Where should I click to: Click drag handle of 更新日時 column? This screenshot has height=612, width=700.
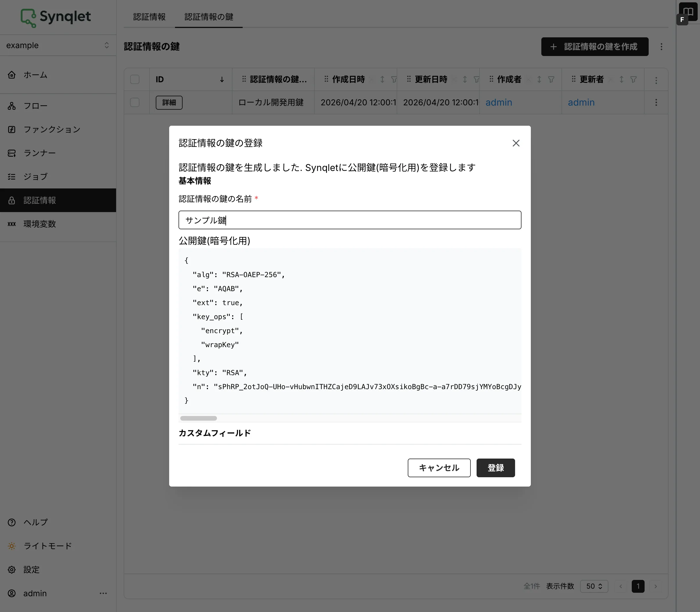[409, 79]
